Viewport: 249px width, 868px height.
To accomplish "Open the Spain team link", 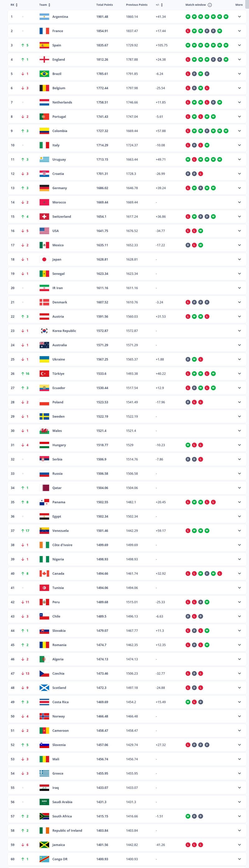I will 57,45.
